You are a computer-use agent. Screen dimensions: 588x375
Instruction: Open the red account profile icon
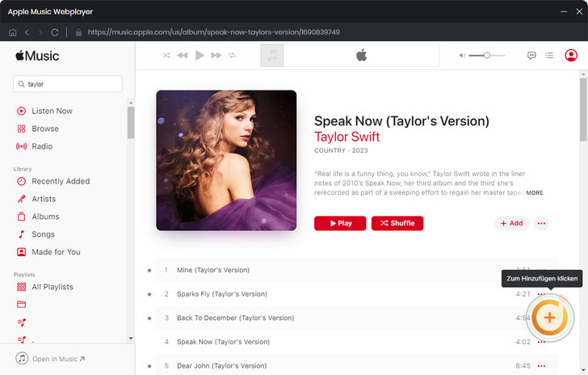tap(571, 56)
